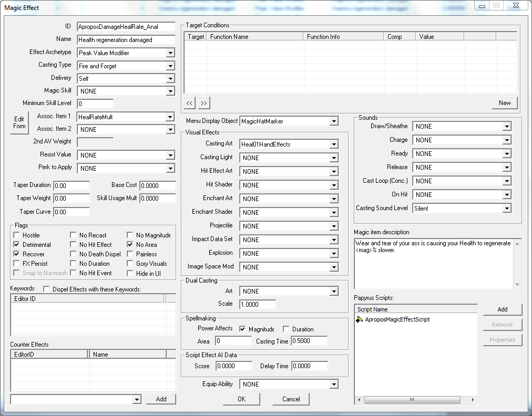532x416 pixels.
Task: Enable the Painless flag
Action: click(x=130, y=254)
